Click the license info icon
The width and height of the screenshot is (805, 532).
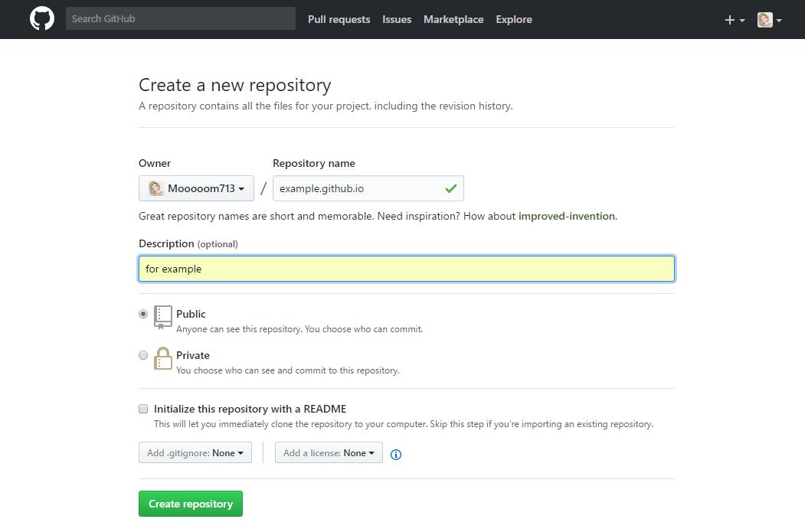(x=396, y=454)
